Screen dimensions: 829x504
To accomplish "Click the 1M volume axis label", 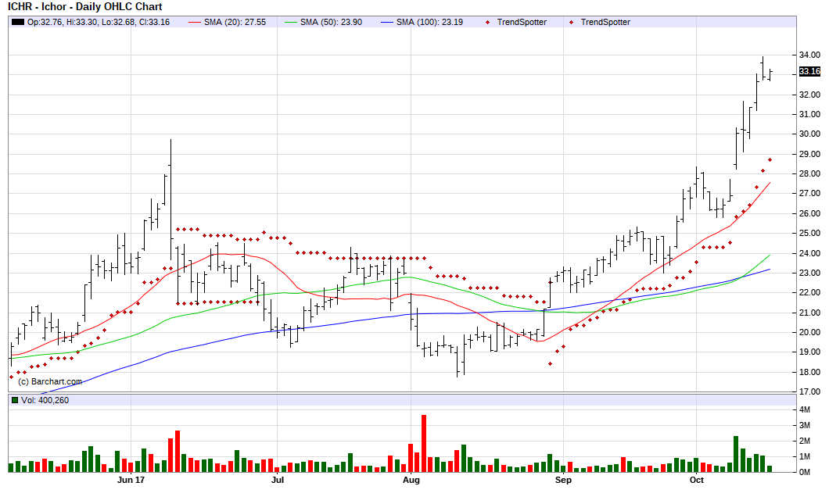I will pyautogui.click(x=804, y=456).
